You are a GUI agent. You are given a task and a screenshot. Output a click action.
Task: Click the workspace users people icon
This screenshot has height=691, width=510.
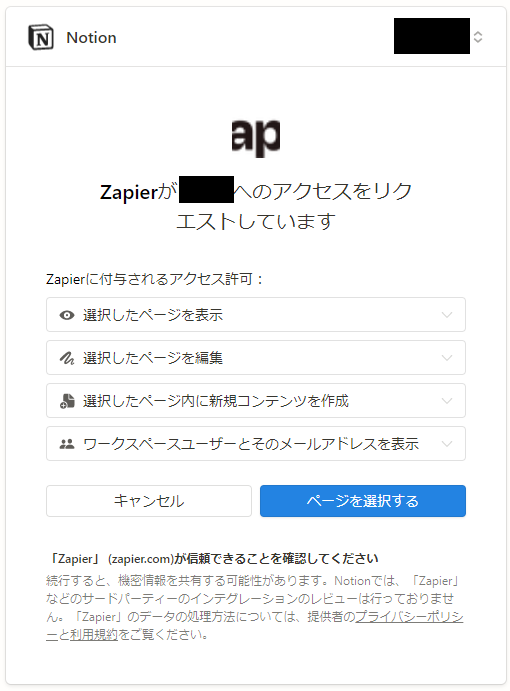67,444
